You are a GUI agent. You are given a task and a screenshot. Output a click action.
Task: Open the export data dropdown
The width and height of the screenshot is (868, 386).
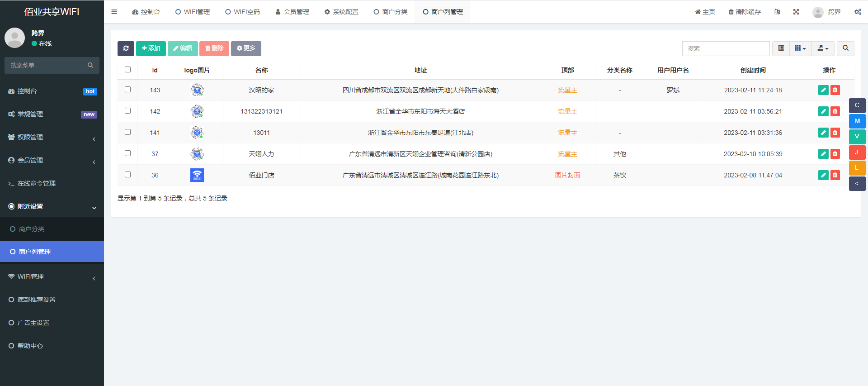click(823, 48)
